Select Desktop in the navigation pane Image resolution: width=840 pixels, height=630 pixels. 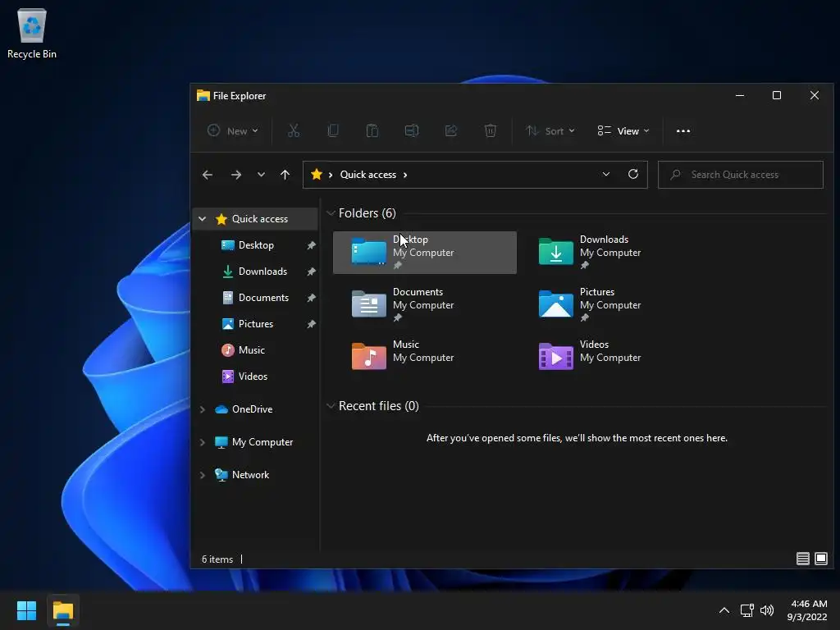[256, 244]
